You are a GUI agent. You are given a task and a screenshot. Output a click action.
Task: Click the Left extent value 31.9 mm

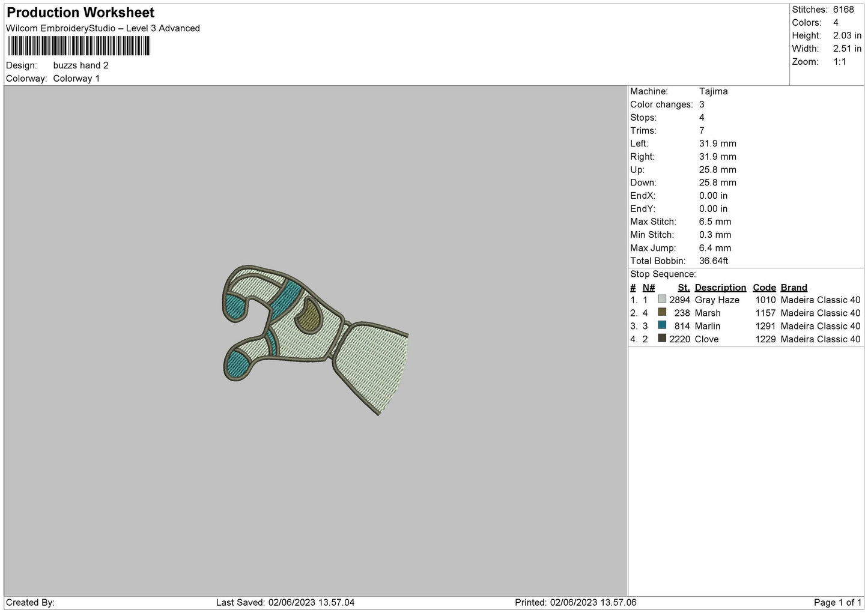coord(718,143)
